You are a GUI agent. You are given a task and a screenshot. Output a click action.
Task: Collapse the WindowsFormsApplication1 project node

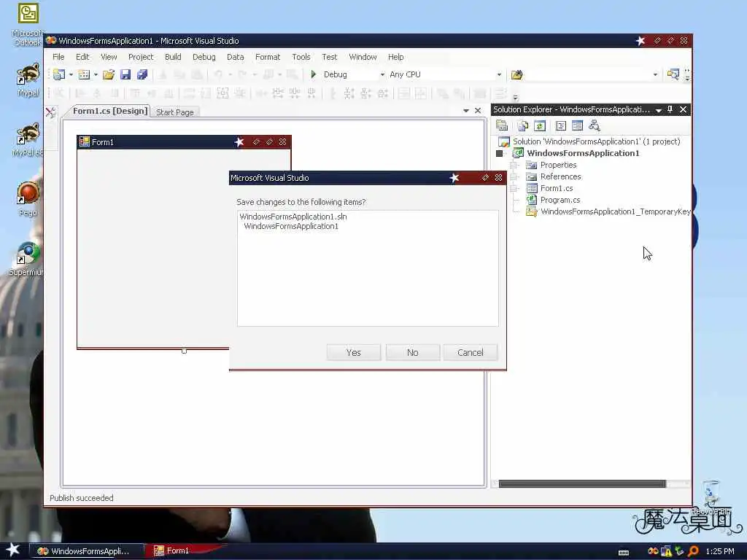click(499, 153)
